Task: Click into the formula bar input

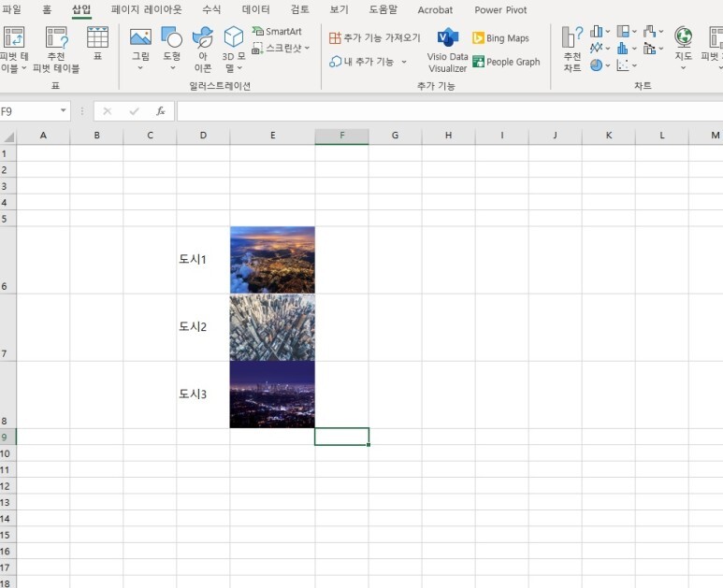Action: 450,111
